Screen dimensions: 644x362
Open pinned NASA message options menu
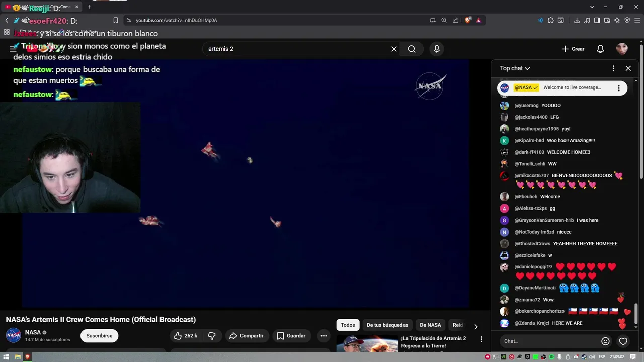tap(619, 87)
